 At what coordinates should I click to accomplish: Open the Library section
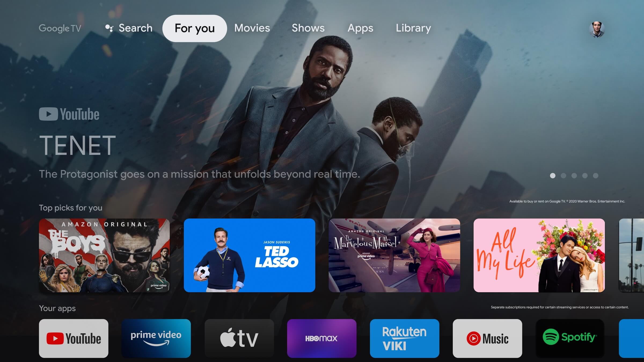[413, 27]
